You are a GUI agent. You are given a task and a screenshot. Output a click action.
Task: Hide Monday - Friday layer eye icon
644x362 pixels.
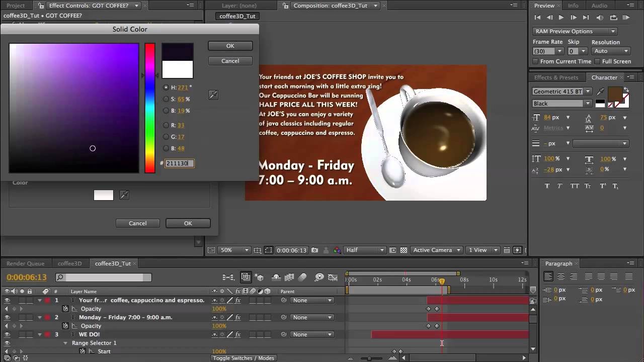coord(7,317)
